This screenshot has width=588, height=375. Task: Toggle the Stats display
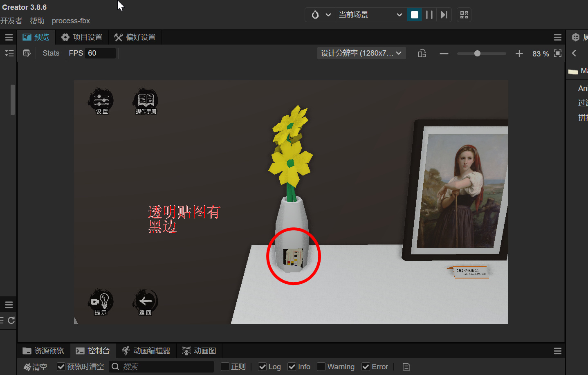[51, 53]
